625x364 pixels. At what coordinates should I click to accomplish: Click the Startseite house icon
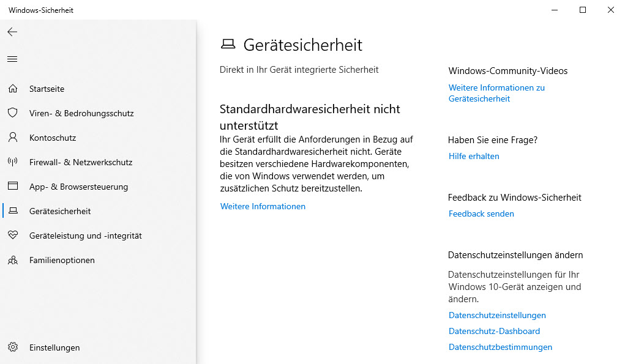[x=13, y=89]
